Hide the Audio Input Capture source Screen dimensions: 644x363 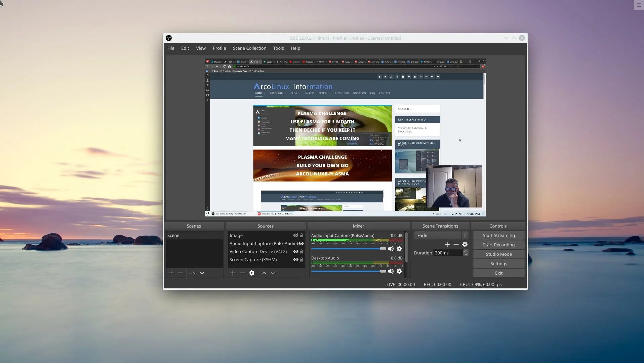tap(301, 244)
